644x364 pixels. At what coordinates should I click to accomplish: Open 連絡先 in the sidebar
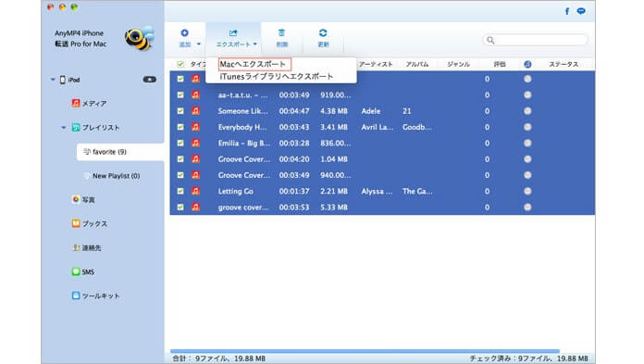(x=86, y=248)
